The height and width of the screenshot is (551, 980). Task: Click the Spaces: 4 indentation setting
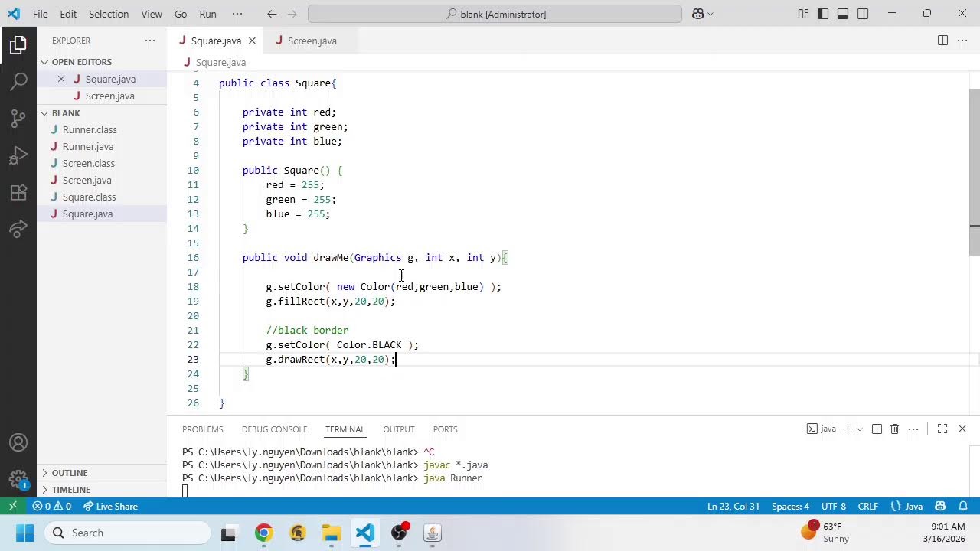coord(790,506)
